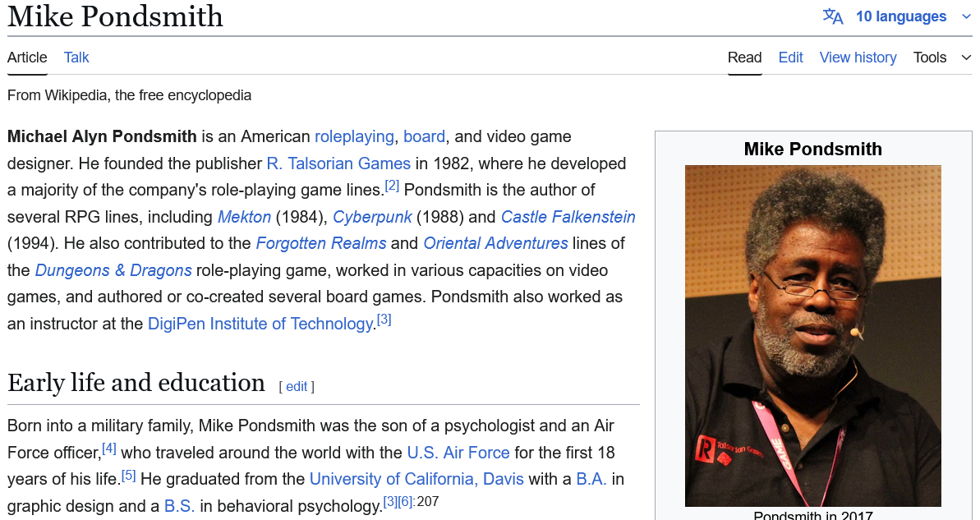Click the infobox name Mike Pondsmith
Screen dimensions: 980x520
(812, 149)
